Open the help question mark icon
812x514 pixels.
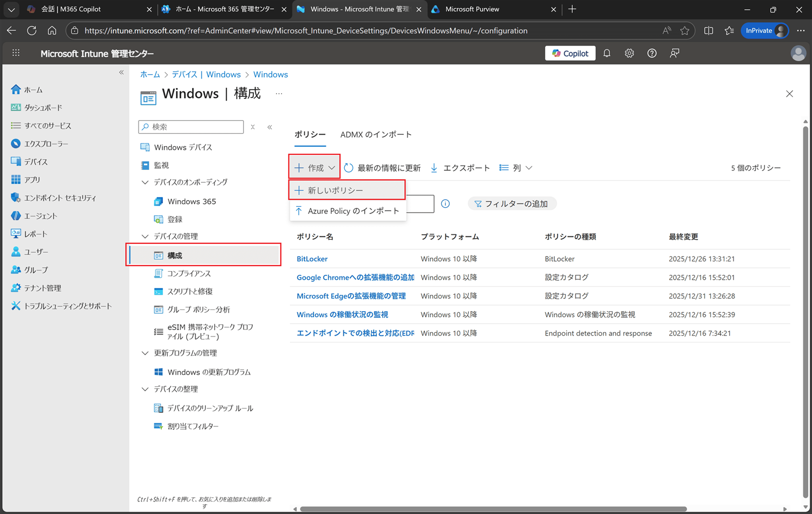coord(652,53)
